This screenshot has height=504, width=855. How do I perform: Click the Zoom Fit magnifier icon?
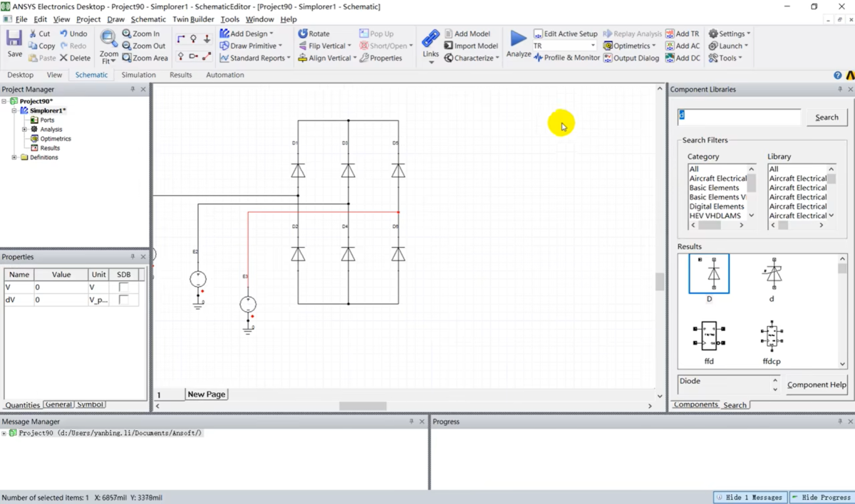(109, 39)
